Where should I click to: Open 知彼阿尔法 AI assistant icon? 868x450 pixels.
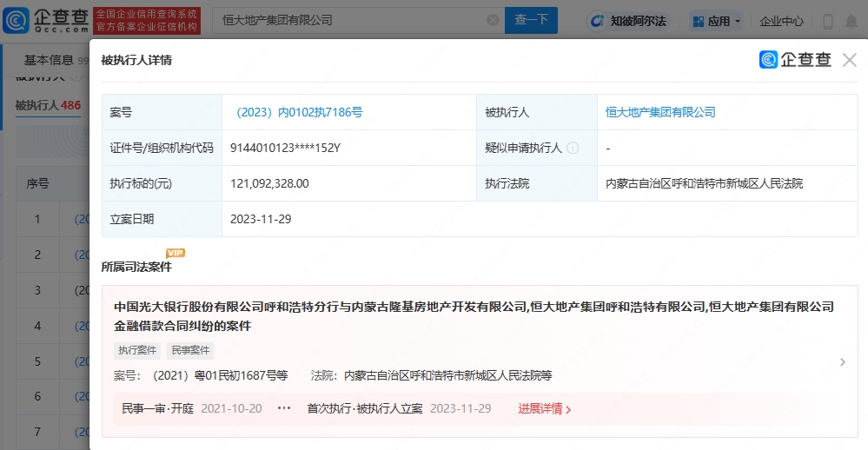[627, 21]
